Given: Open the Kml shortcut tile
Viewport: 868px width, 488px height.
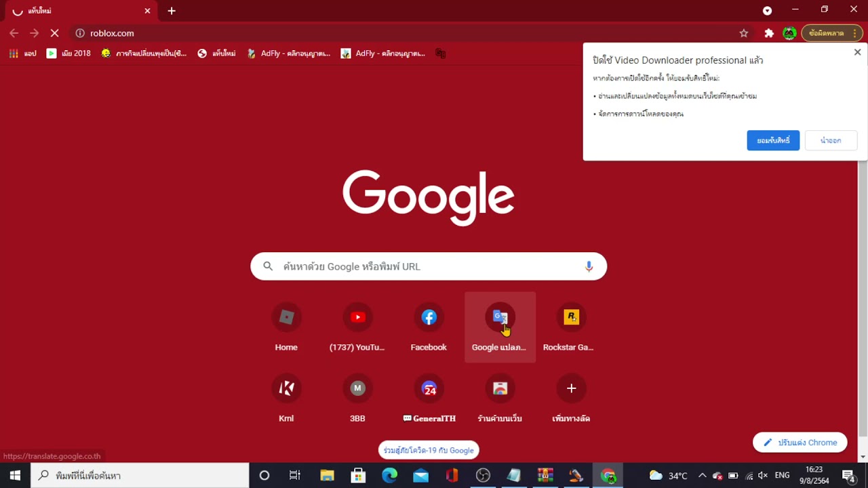Looking at the screenshot, I should (286, 399).
